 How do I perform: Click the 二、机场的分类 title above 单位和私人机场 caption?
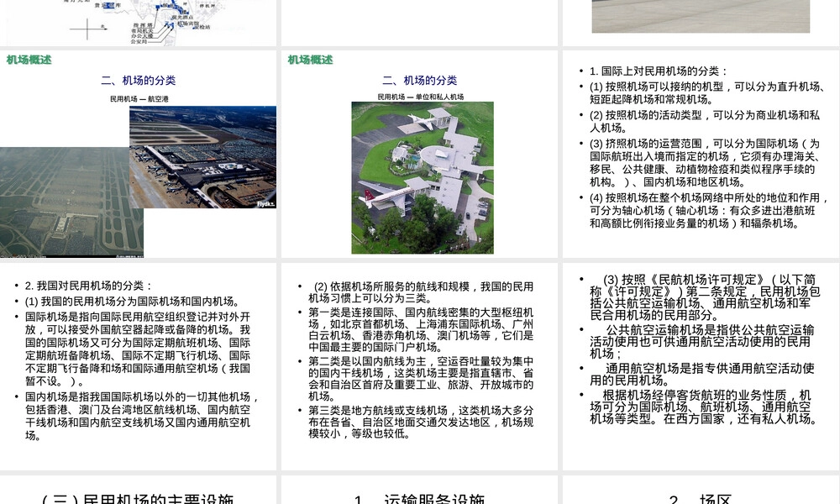click(x=419, y=81)
